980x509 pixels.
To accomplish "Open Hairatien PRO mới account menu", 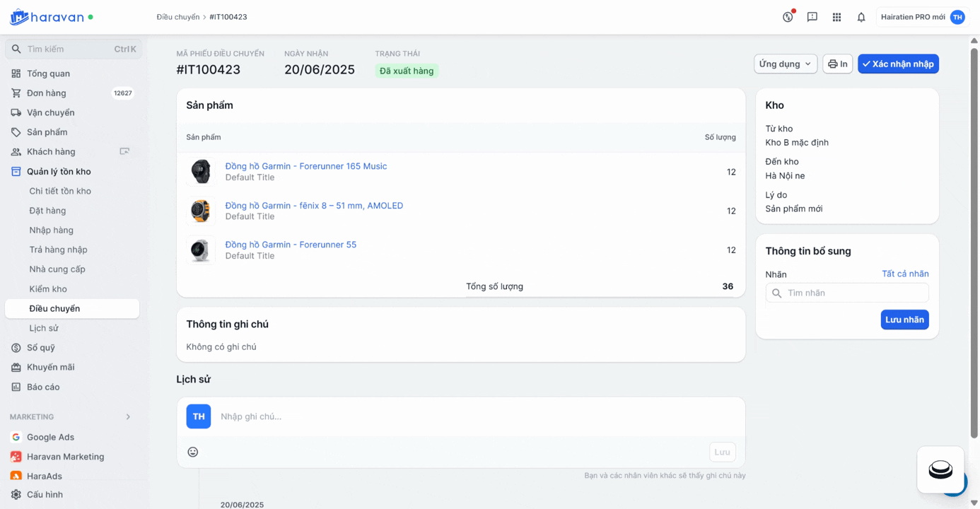I will click(922, 17).
